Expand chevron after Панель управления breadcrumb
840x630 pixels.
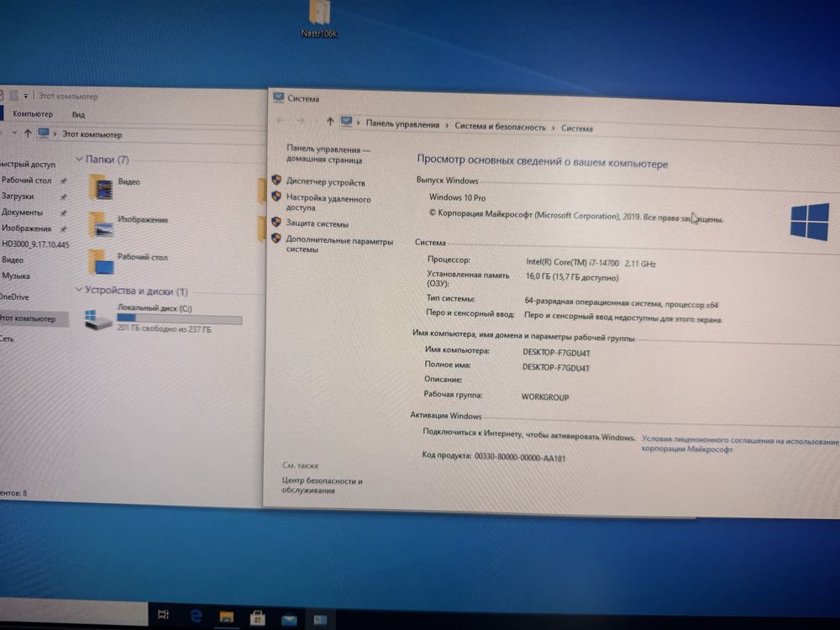[447, 125]
